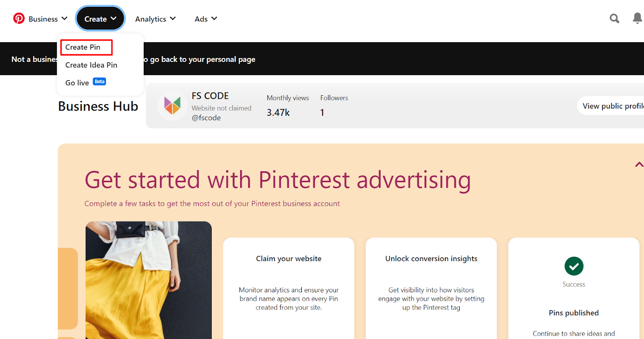This screenshot has width=644, height=339.
Task: Click the View public profile button
Action: (x=612, y=106)
